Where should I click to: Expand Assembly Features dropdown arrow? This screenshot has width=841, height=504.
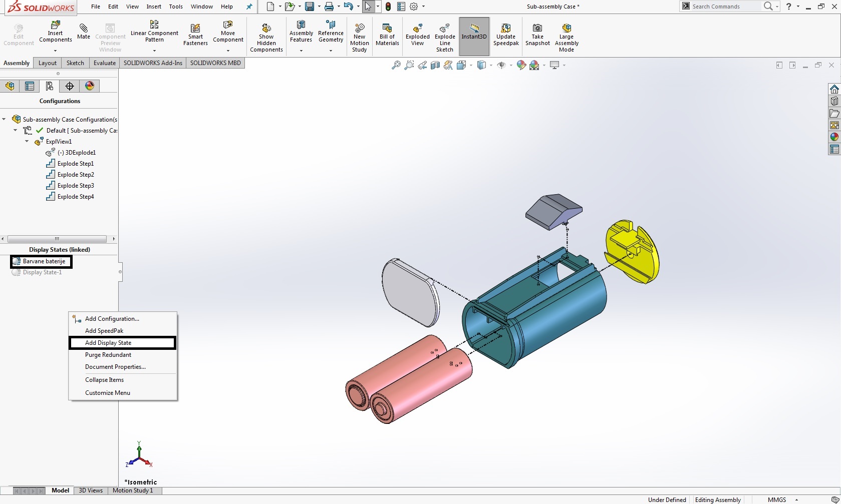(301, 51)
